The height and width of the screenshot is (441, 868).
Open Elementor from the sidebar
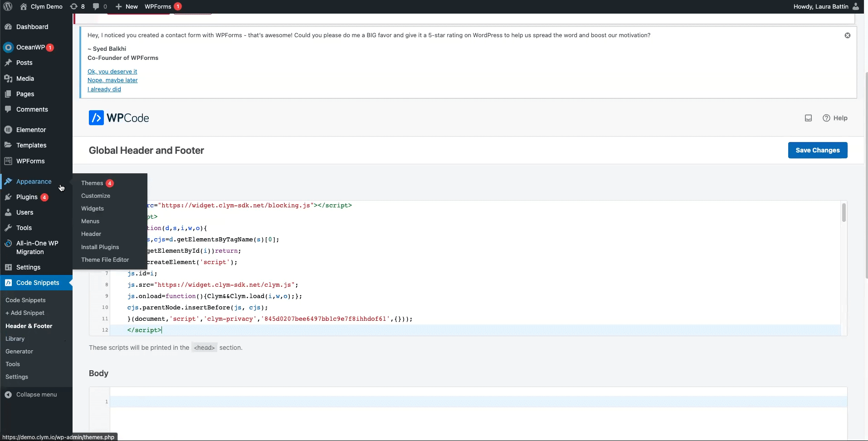coord(36,130)
